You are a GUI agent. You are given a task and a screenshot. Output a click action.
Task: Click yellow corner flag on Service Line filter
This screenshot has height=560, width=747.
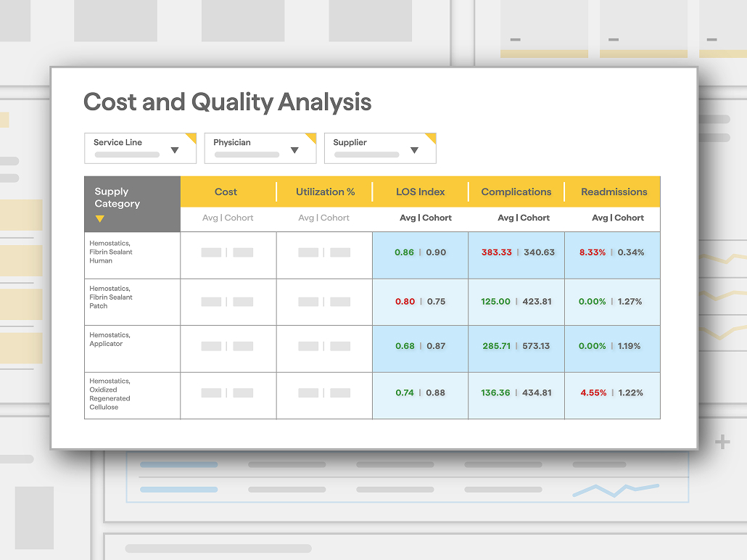pos(191,137)
